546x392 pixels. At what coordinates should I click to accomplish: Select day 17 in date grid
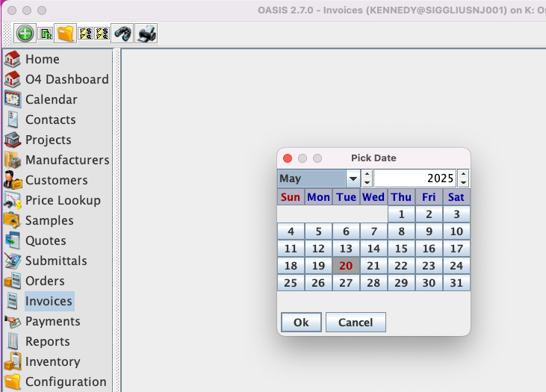(456, 249)
